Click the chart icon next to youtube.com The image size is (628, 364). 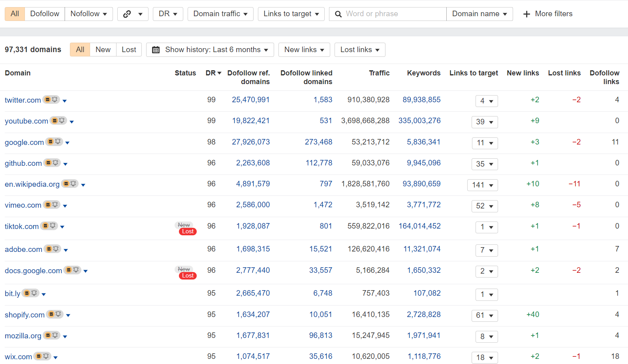pos(55,120)
